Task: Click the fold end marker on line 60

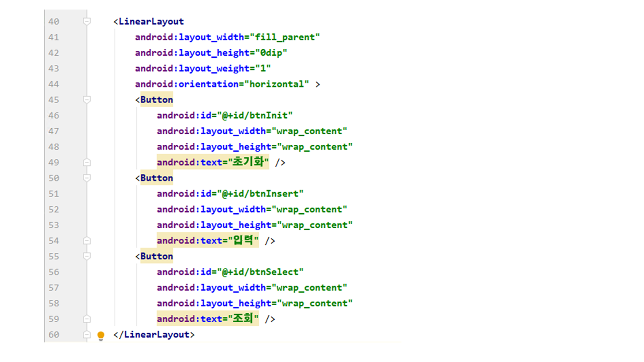Action: point(87,335)
